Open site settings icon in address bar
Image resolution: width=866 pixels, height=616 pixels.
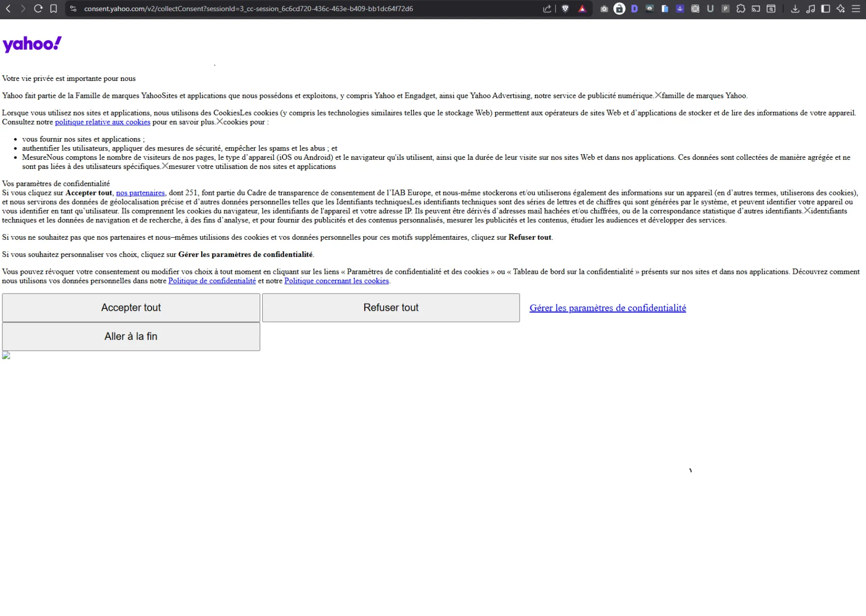(x=73, y=9)
